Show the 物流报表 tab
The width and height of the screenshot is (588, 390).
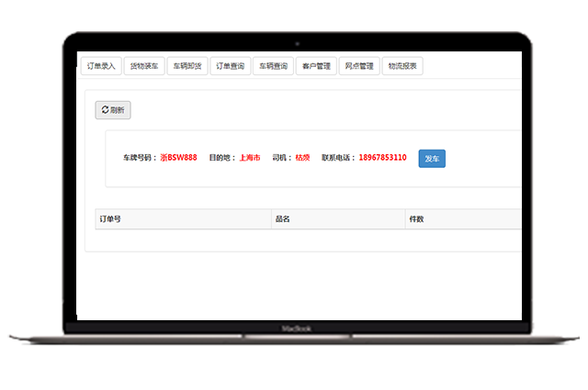402,66
